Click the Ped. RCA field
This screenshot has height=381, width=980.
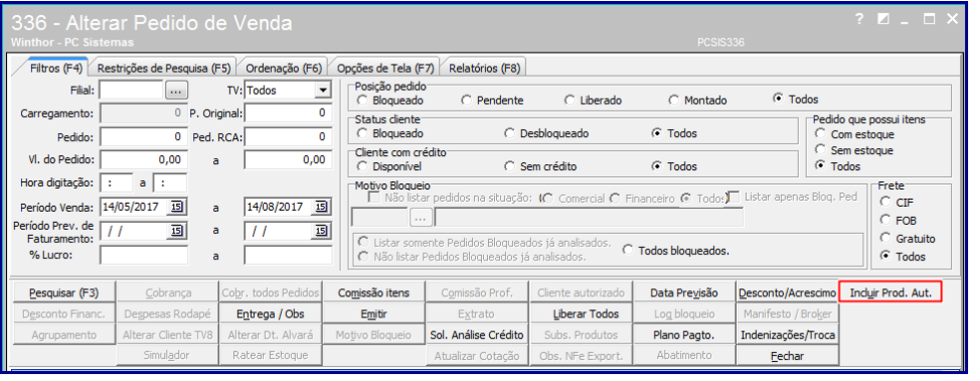tap(288, 136)
